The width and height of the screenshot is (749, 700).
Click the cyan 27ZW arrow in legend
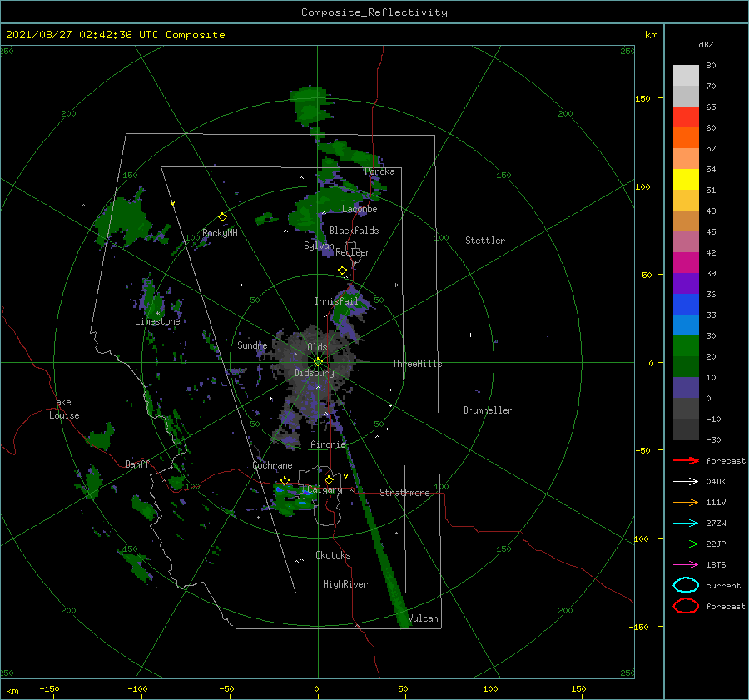686,524
